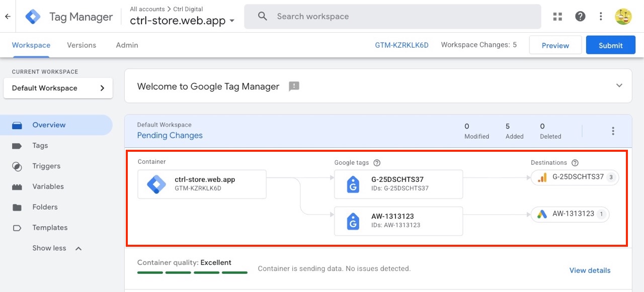Click the All accounts breadcrumb link

coord(147,9)
